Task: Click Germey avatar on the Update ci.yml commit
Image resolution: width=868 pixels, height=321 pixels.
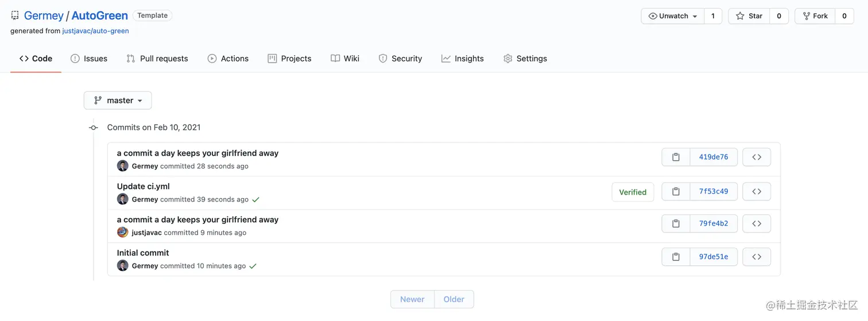Action: tap(122, 199)
